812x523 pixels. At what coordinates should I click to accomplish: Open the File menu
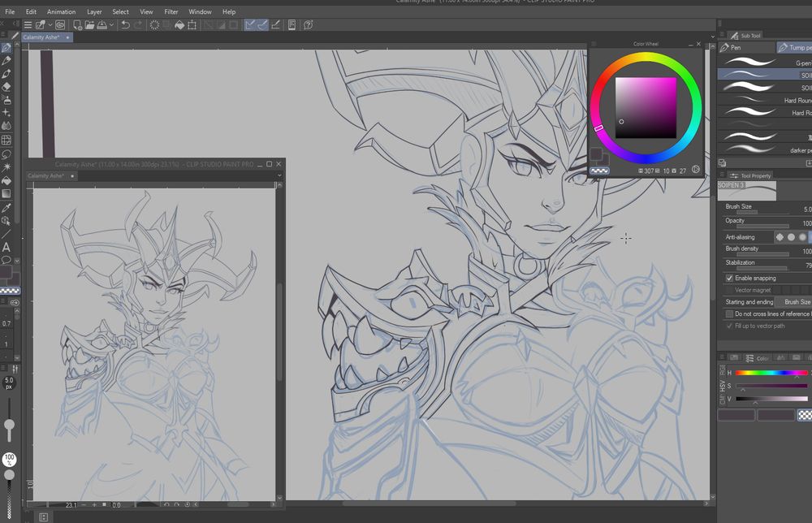click(10, 11)
